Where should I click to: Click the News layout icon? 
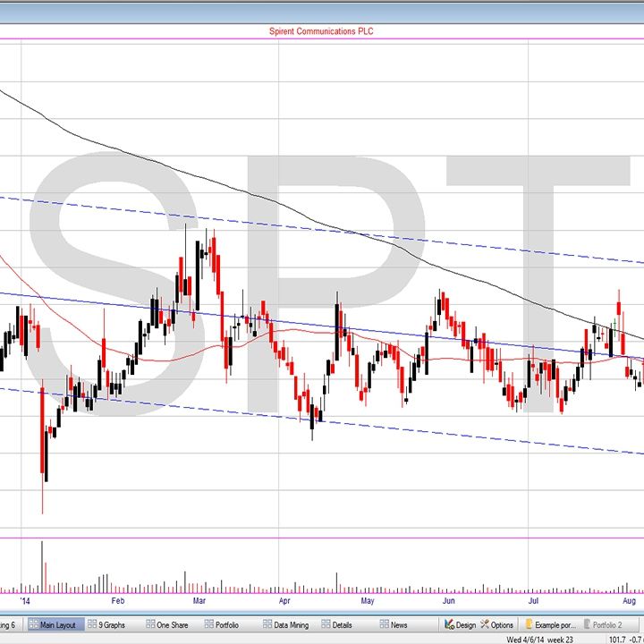pos(384,624)
